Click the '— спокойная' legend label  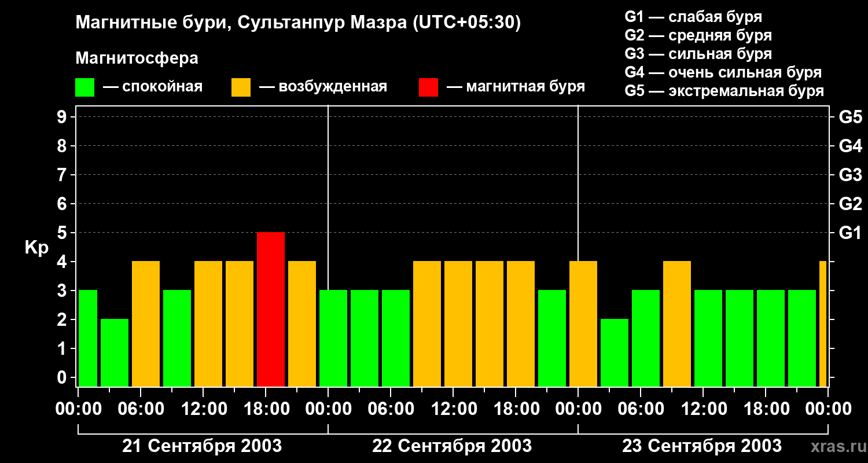152,87
